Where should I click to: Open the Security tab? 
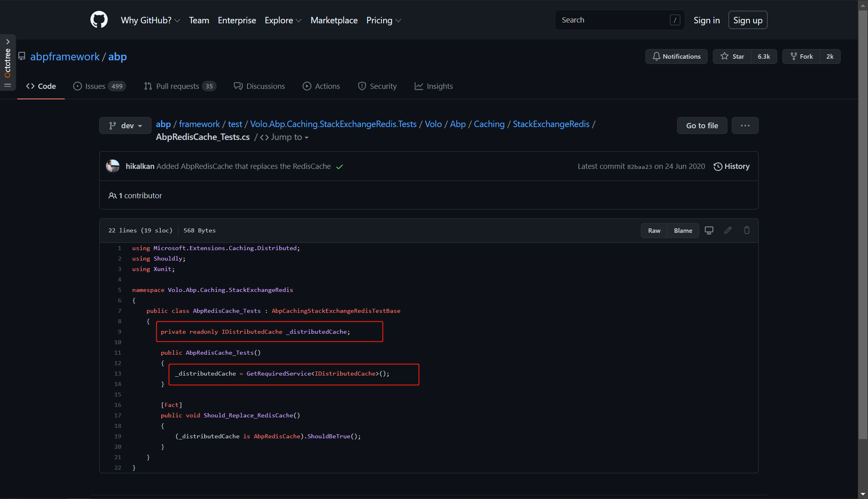(x=377, y=86)
